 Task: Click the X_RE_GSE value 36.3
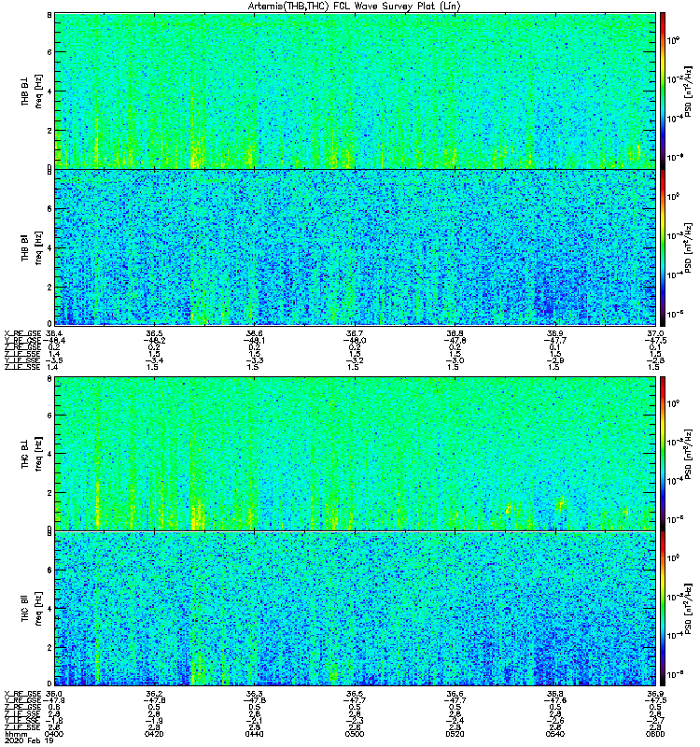click(x=254, y=694)
